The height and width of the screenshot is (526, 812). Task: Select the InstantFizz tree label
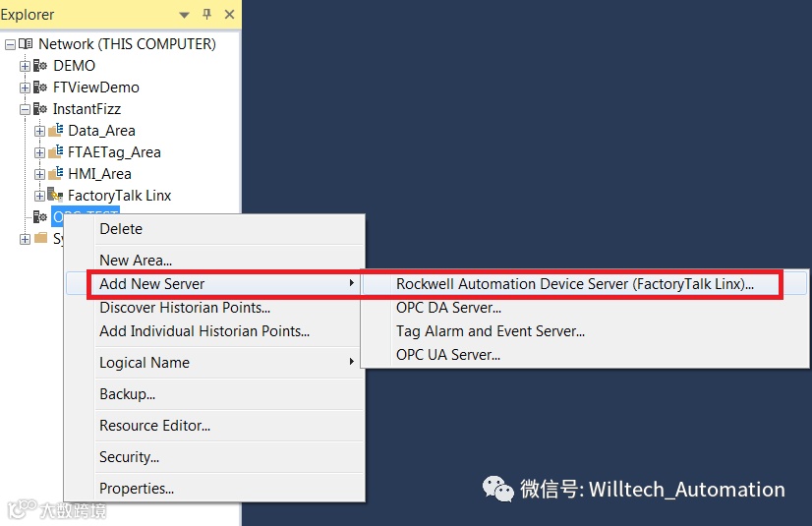click(x=87, y=109)
